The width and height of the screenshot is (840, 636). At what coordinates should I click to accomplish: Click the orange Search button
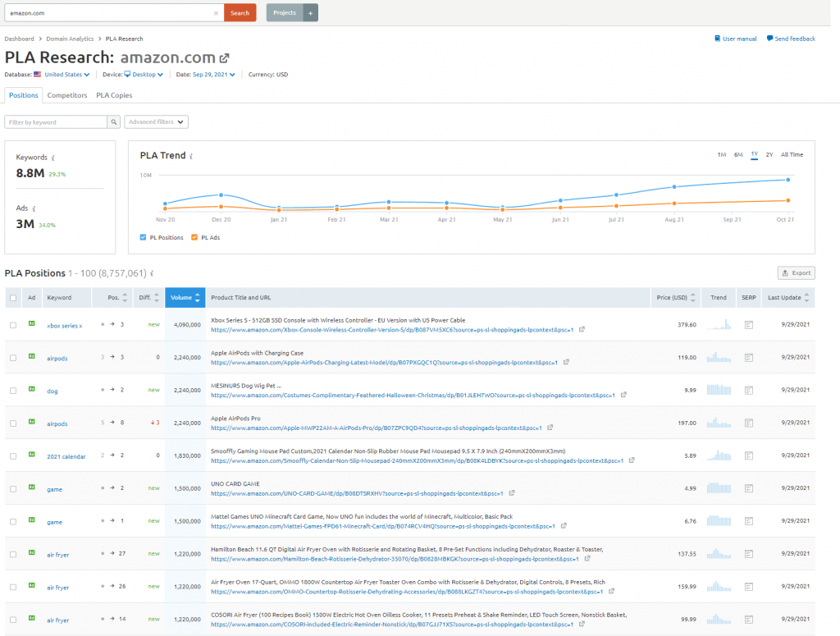(240, 13)
